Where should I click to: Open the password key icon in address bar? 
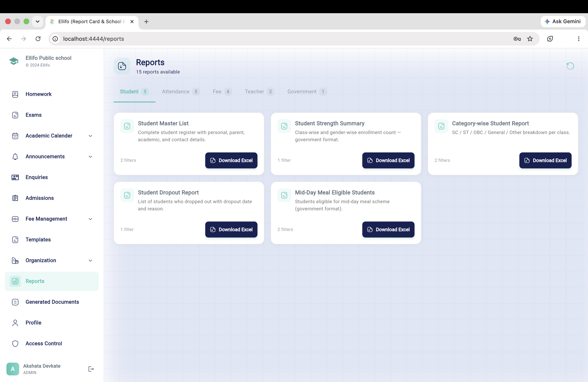517,39
